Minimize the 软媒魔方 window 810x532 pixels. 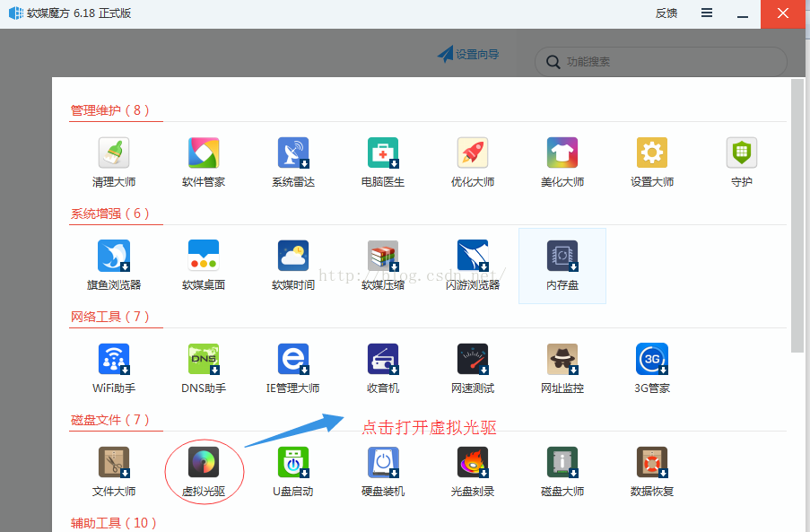coord(743,14)
